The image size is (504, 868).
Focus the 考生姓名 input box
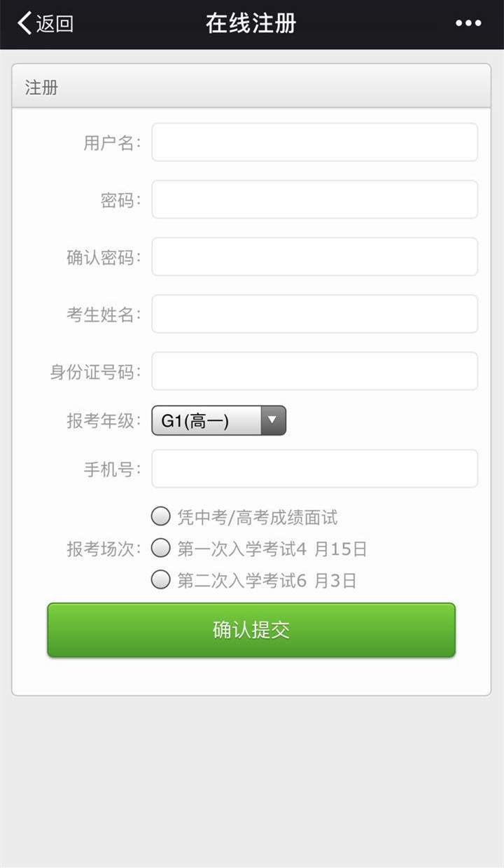click(314, 314)
